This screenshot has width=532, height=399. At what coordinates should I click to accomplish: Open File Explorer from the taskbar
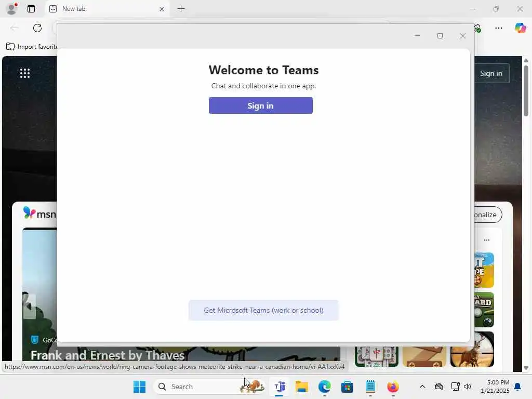click(x=302, y=387)
